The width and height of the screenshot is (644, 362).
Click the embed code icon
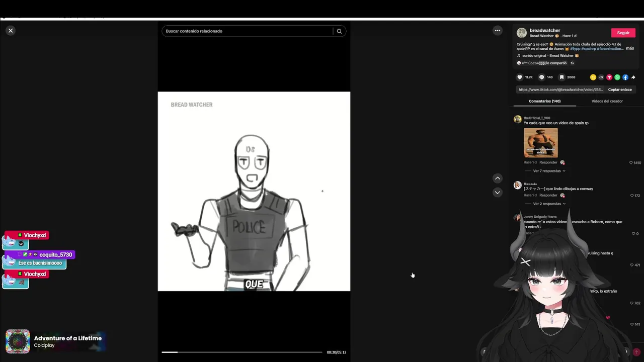(x=601, y=77)
